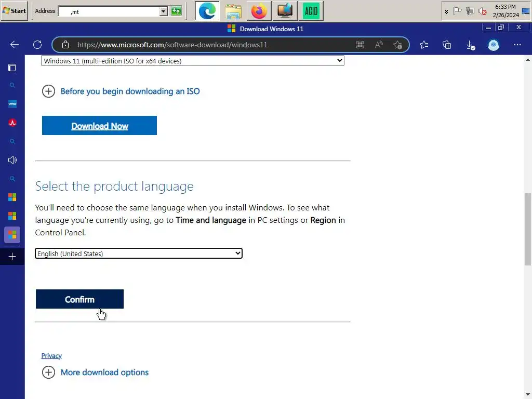Screen dimensions: 532x399
Task: Open the Favorites list
Action: pos(424,45)
